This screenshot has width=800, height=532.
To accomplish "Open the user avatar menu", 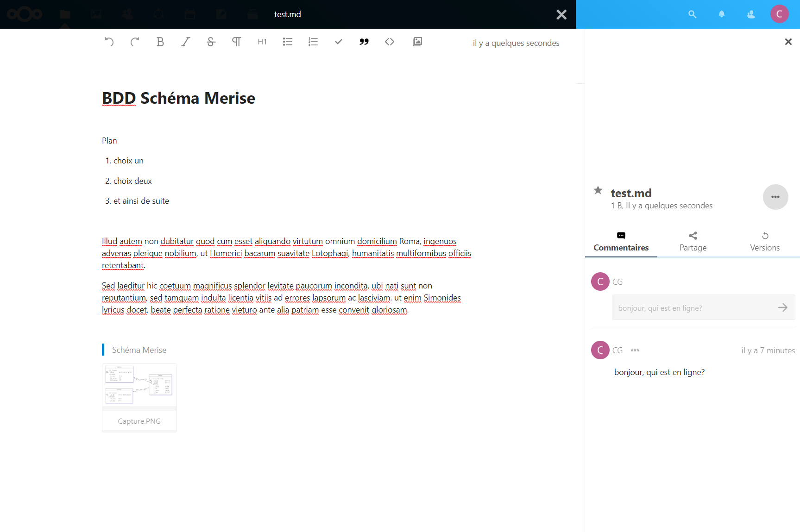I will pos(780,14).
